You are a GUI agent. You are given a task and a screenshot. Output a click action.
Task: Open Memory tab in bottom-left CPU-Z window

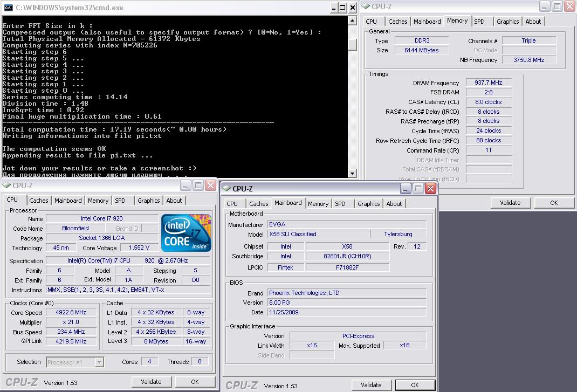coord(98,201)
